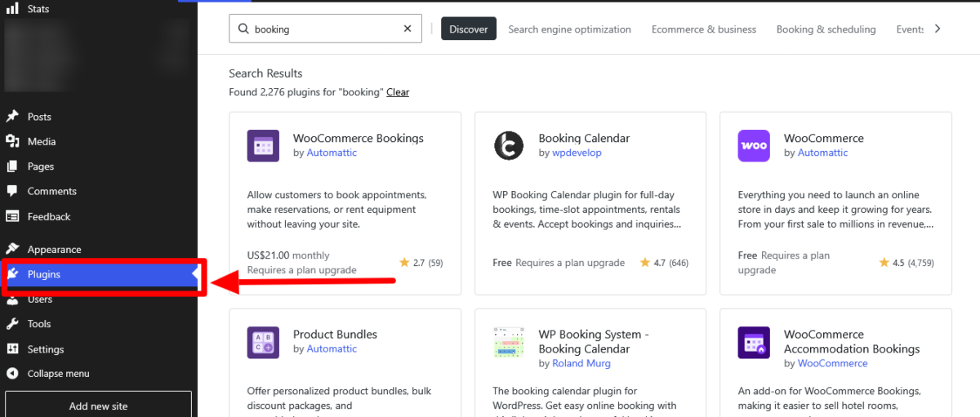Open Automattic author link under WooCommerce
The height and width of the screenshot is (417, 980).
pyautogui.click(x=822, y=153)
